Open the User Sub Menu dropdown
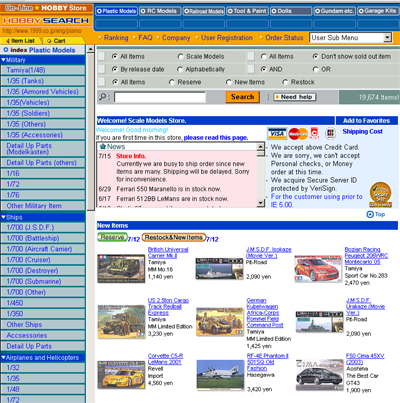 [x=351, y=38]
